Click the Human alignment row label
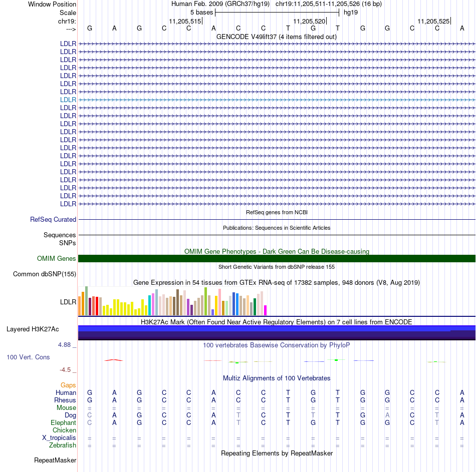476x472 pixels. [66, 392]
